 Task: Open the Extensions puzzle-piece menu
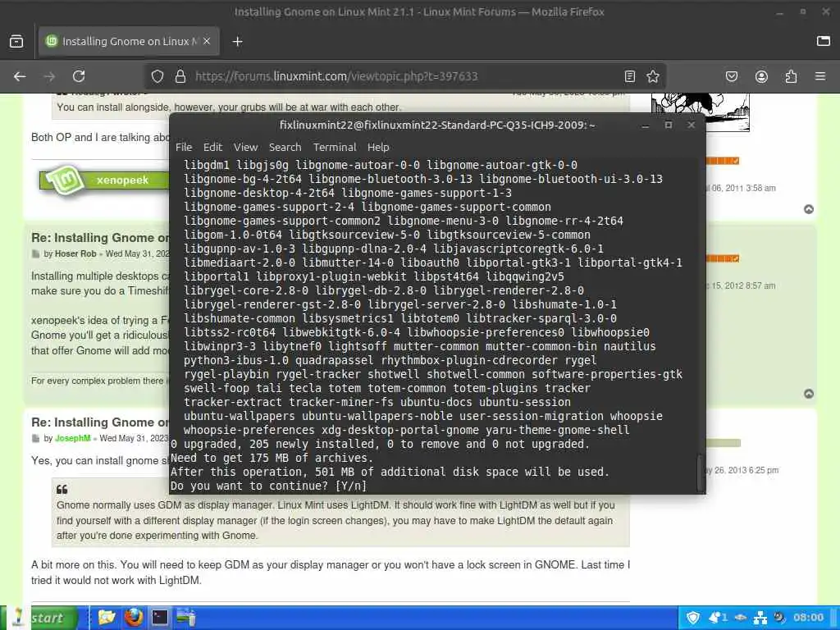pos(791,76)
